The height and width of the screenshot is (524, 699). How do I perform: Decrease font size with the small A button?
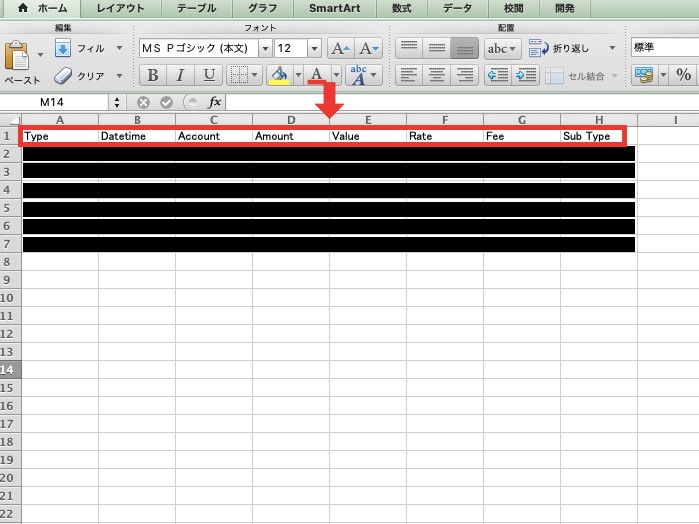tap(368, 48)
